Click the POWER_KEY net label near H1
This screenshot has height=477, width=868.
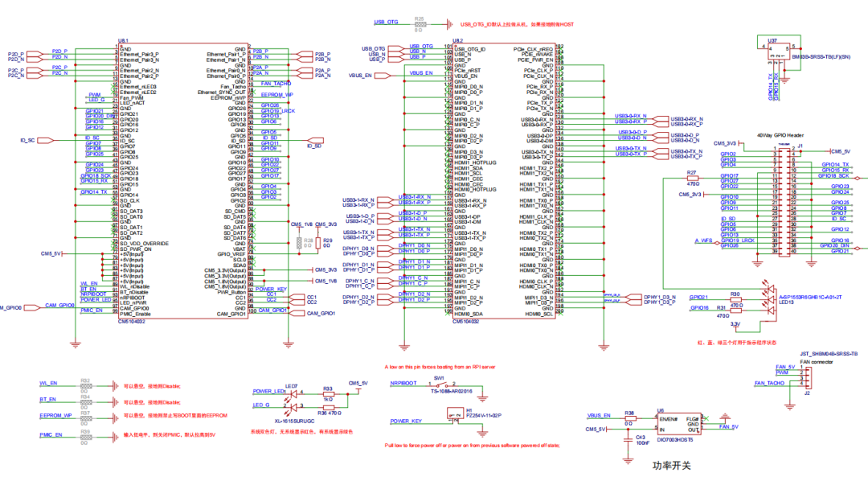point(406,421)
